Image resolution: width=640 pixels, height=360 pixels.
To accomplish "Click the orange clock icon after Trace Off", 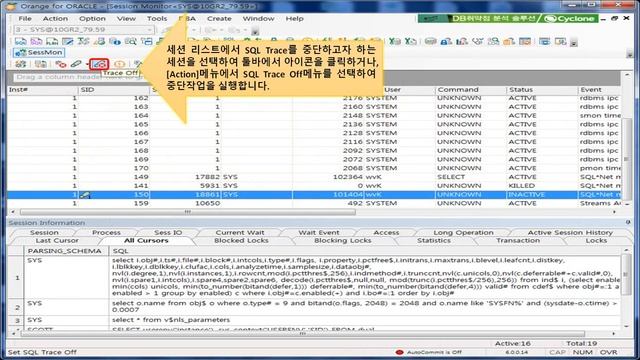I will point(120,64).
